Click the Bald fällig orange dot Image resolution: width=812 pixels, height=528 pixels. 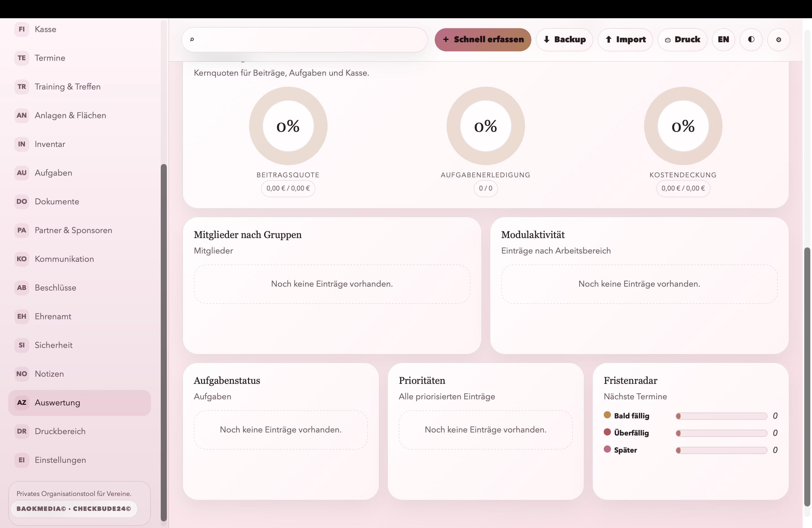pyautogui.click(x=607, y=415)
